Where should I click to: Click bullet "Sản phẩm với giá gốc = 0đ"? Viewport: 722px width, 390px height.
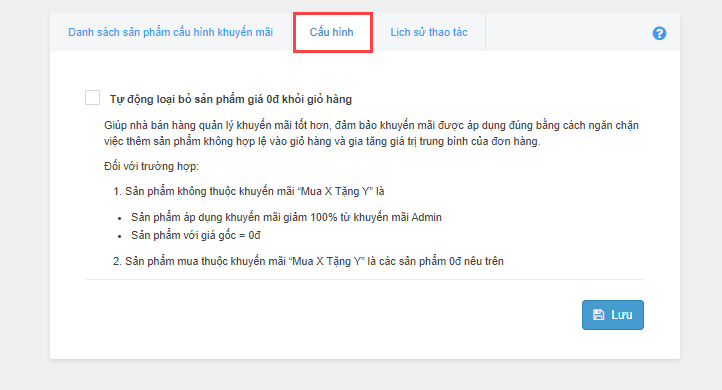(x=196, y=235)
